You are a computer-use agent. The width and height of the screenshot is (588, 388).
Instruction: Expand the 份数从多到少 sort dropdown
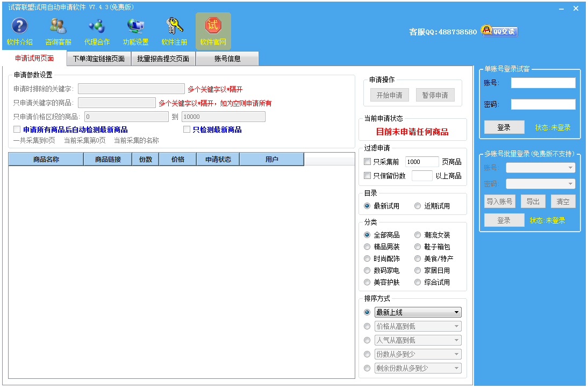418,354
